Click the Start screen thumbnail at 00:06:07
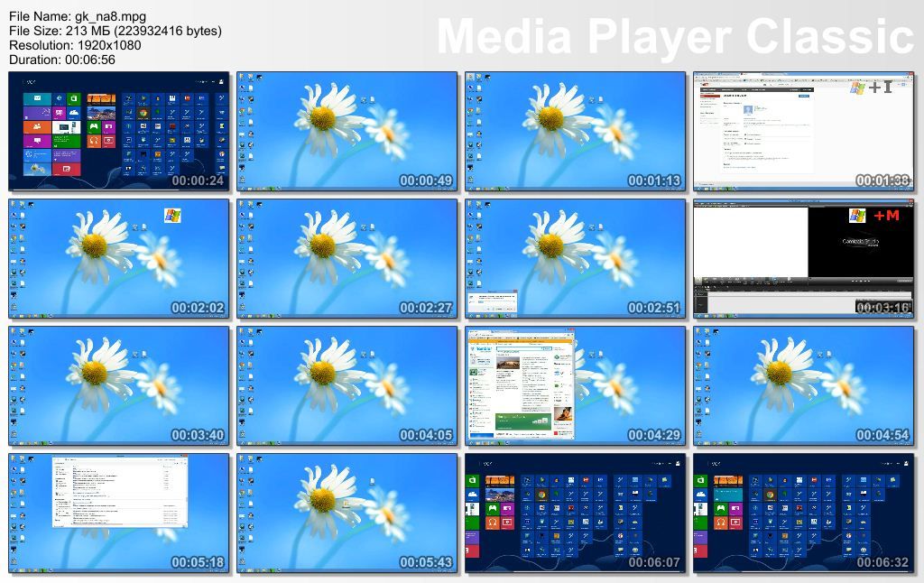Viewport: 924px width, 583px height. (576, 514)
